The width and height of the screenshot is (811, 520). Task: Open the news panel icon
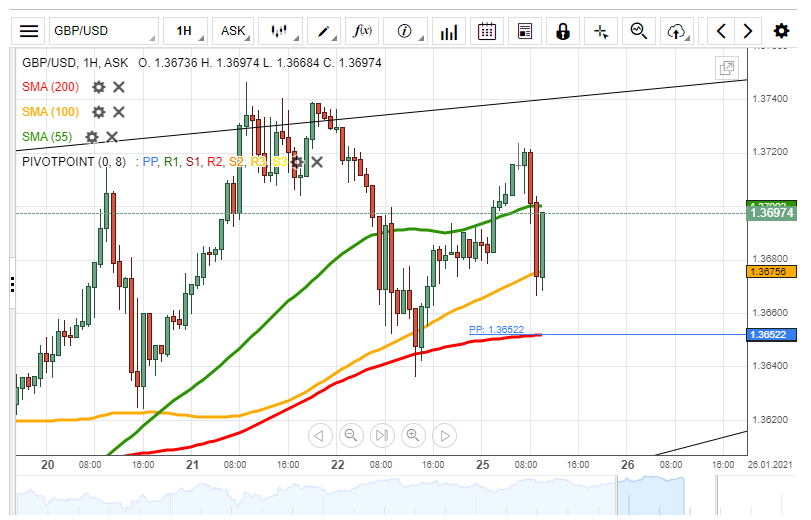[x=525, y=31]
